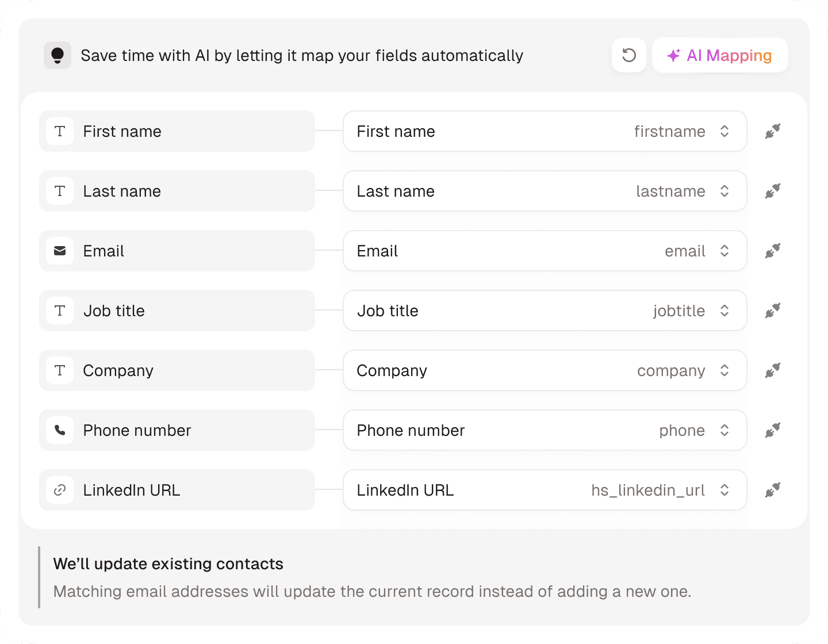This screenshot has height=644, width=828.
Task: Click the reset mapping icon
Action: pyautogui.click(x=628, y=55)
